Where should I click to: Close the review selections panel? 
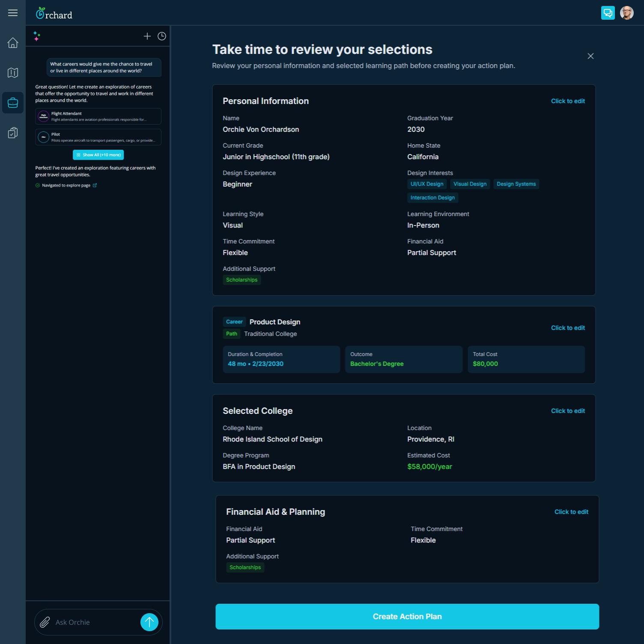[x=590, y=56]
